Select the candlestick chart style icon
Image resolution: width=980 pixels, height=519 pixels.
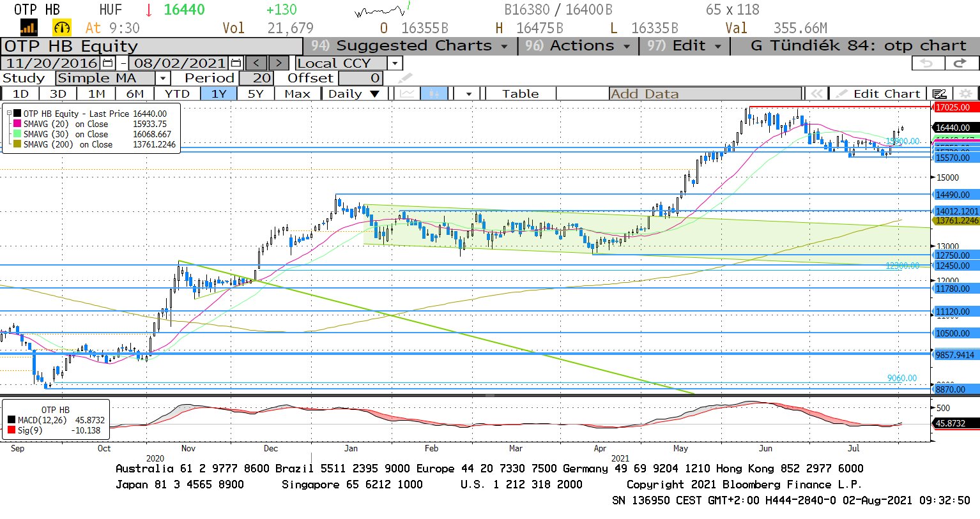point(434,93)
